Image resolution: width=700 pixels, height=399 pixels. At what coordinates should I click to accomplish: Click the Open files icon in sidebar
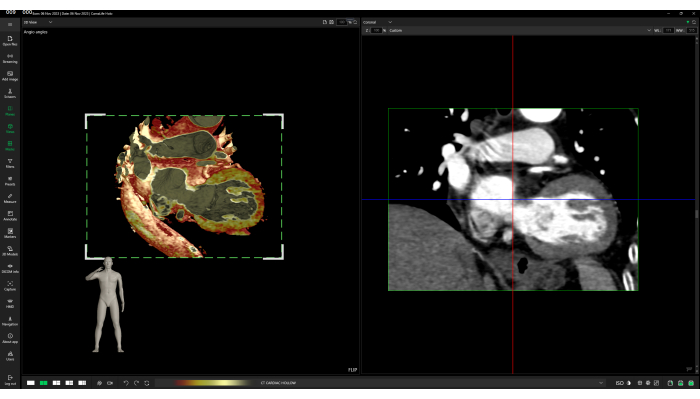click(10, 41)
